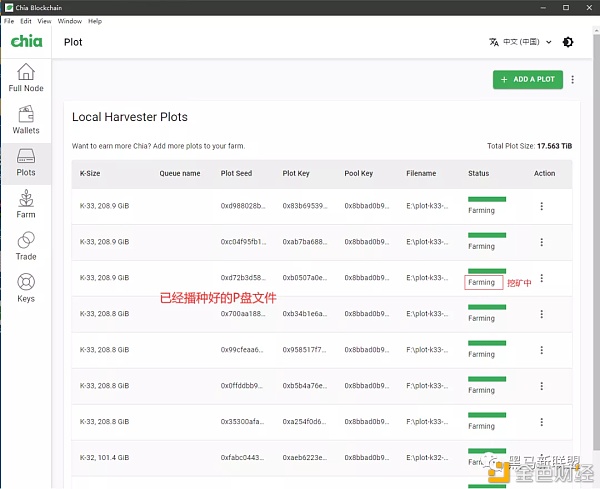Open the Wallets section
This screenshot has width=600, height=489.
(x=26, y=120)
